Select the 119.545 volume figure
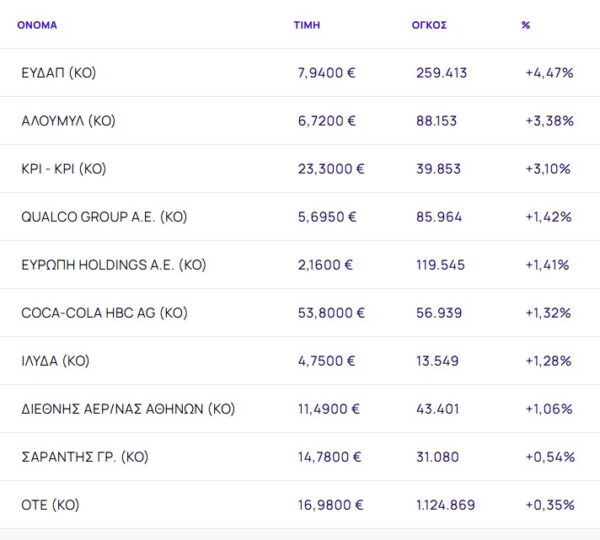 pyautogui.click(x=441, y=265)
